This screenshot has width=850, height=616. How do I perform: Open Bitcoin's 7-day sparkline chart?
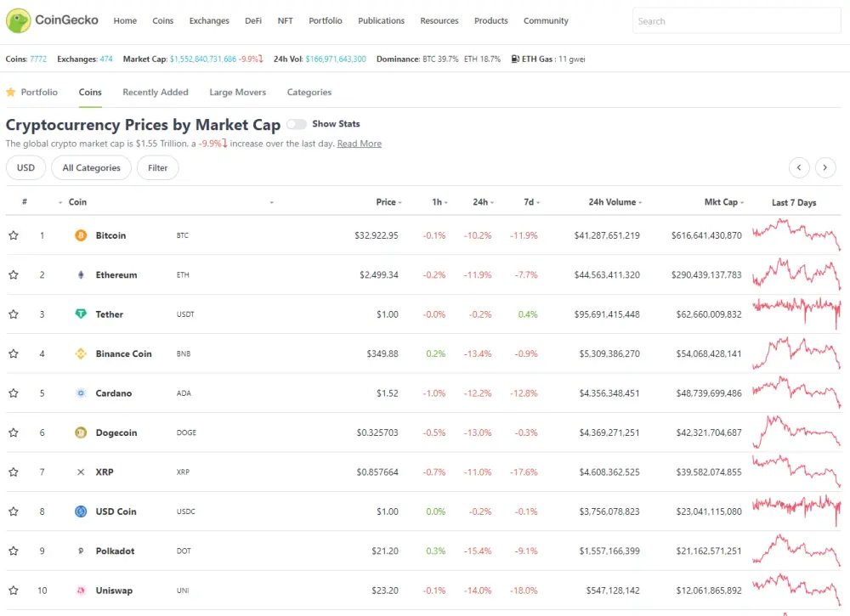tap(796, 235)
